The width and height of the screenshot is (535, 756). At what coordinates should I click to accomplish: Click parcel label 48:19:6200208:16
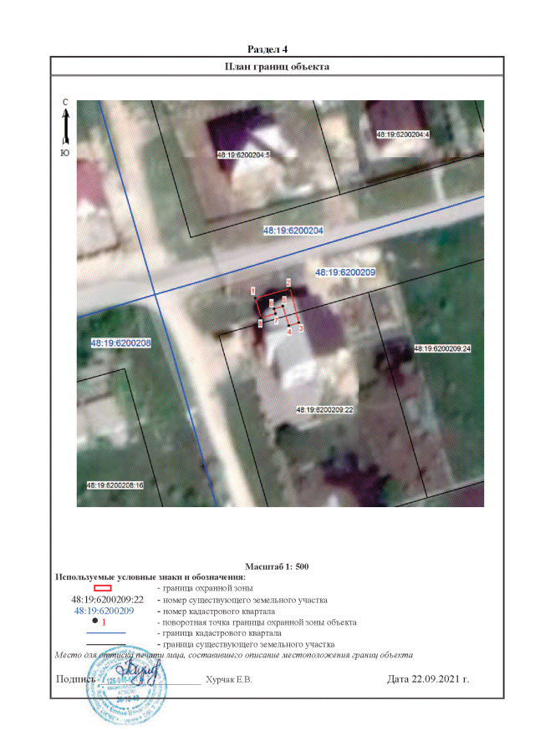tap(115, 485)
